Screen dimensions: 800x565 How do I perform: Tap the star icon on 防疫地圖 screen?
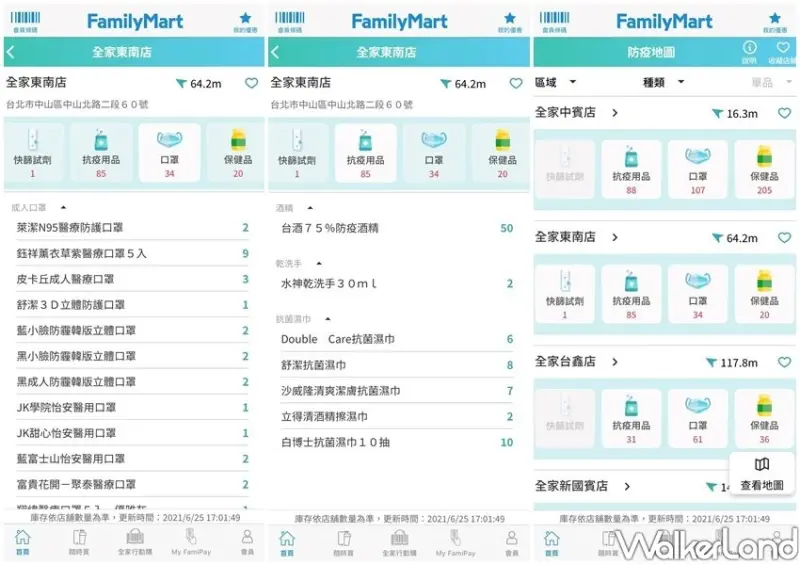pos(775,22)
